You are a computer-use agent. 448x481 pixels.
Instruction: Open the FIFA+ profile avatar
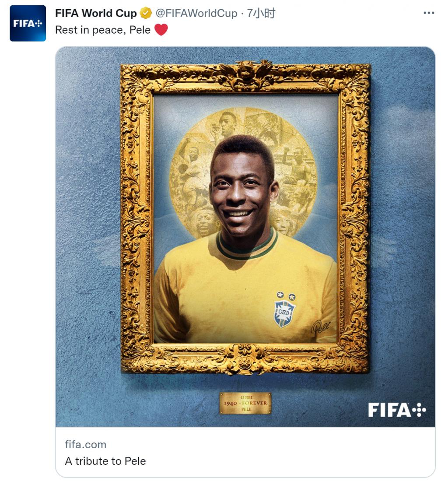[x=28, y=23]
